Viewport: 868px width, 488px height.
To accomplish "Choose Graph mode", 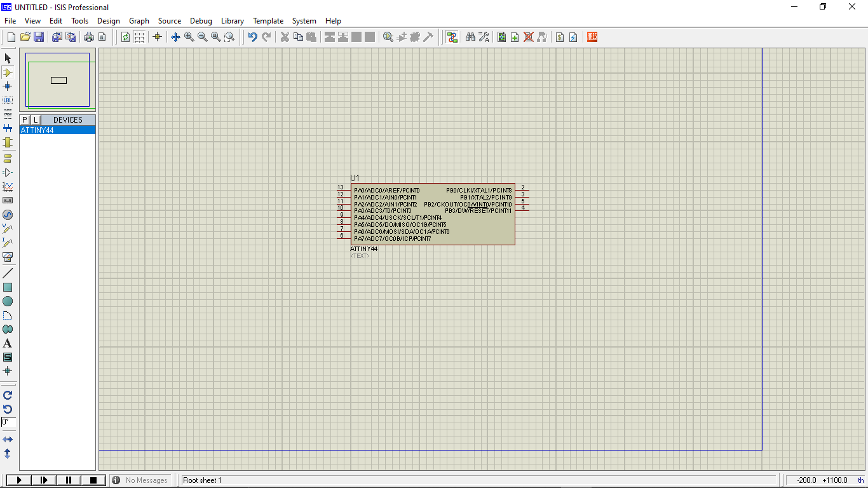I will click(x=8, y=186).
